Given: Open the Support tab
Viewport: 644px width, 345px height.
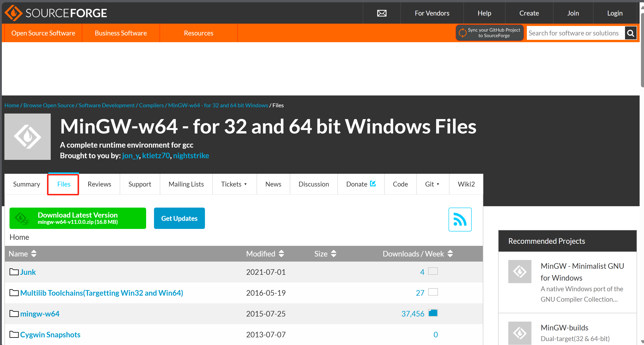Looking at the screenshot, I should (x=140, y=184).
